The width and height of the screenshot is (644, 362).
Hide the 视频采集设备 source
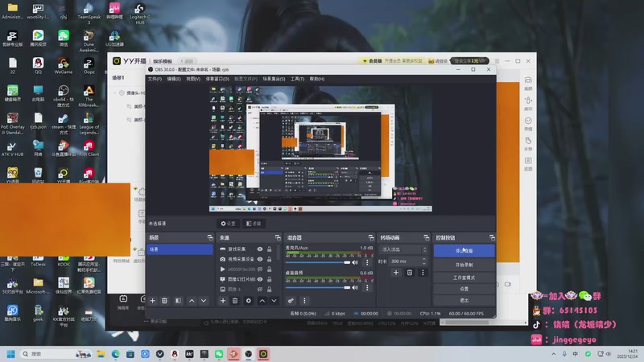click(x=260, y=259)
